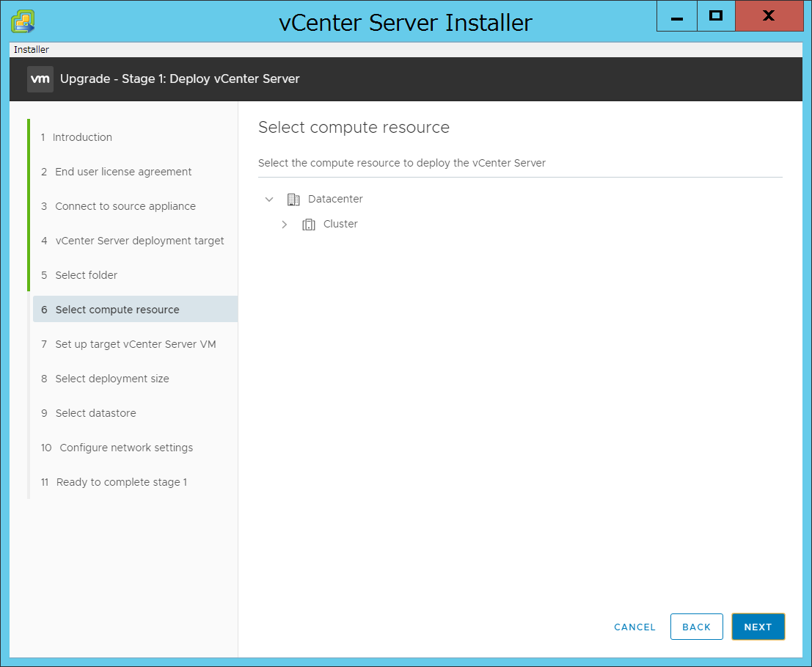
Task: Click the 'Select compute resource' heading
Action: pos(354,127)
